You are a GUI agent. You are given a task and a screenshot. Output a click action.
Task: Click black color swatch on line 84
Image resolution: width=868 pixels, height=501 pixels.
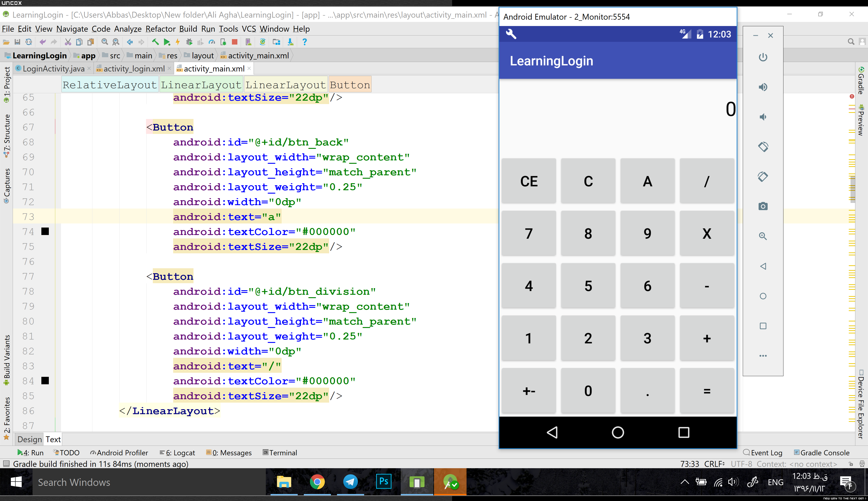coord(45,381)
